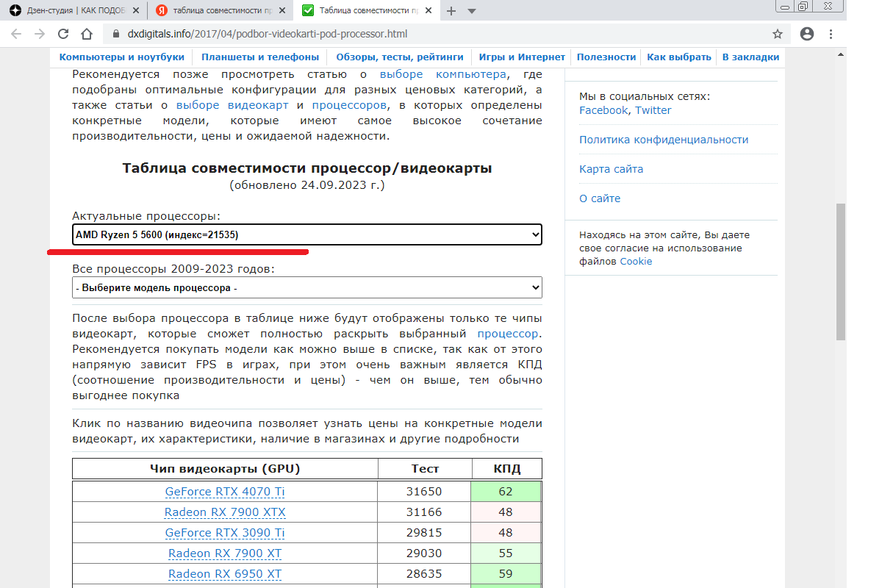Open the Карта сайта link
882x588 pixels.
(x=611, y=169)
